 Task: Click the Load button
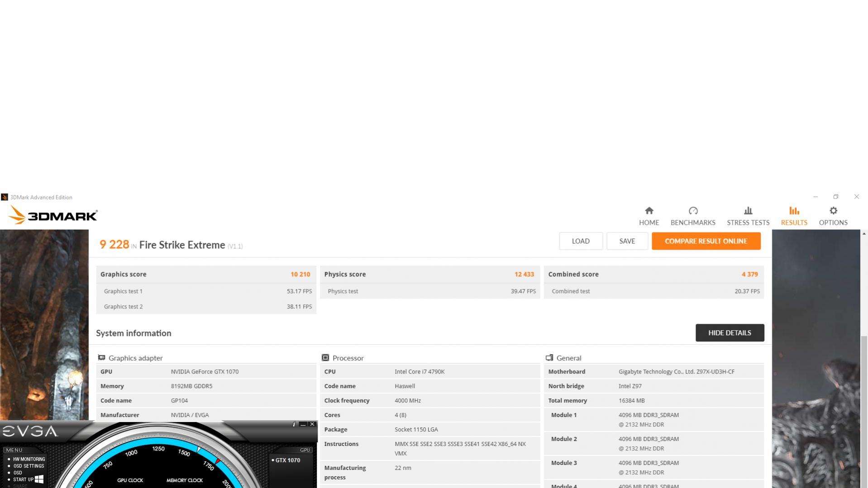coord(581,241)
